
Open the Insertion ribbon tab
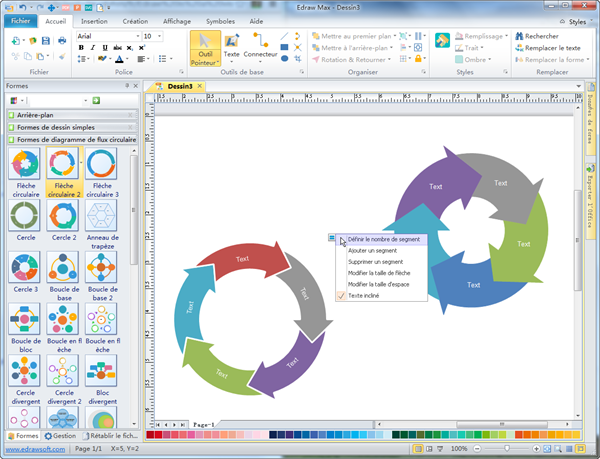tap(94, 20)
